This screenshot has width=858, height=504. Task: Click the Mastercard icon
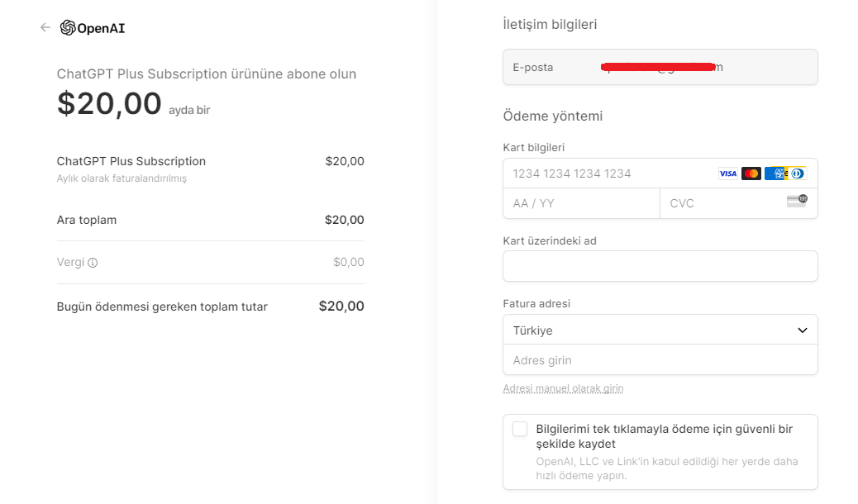coord(751,174)
